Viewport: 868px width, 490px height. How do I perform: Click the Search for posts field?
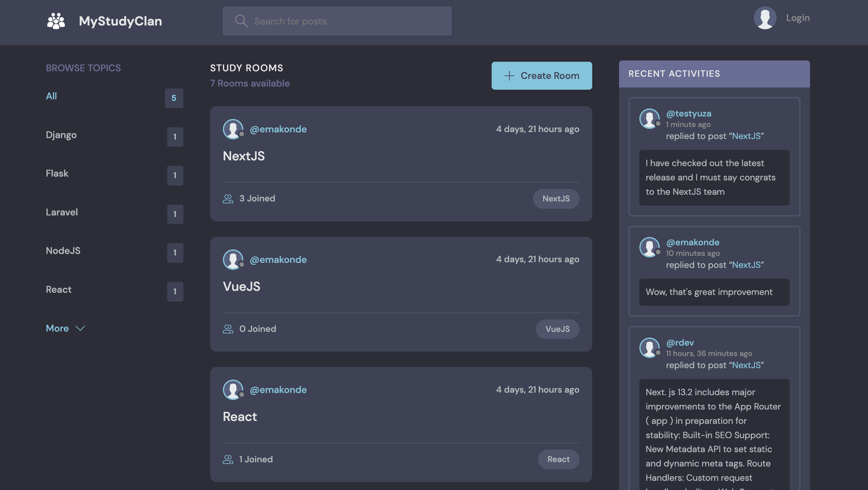[x=337, y=21]
